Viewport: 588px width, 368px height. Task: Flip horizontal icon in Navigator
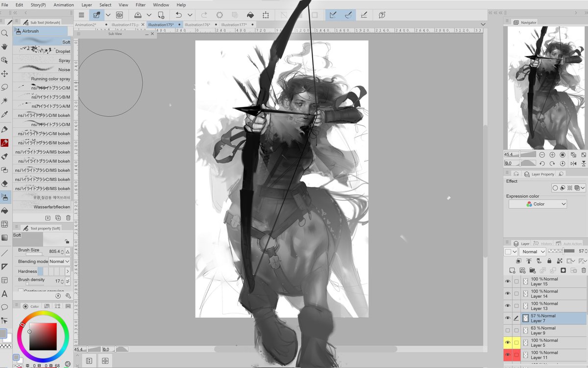coord(572,163)
